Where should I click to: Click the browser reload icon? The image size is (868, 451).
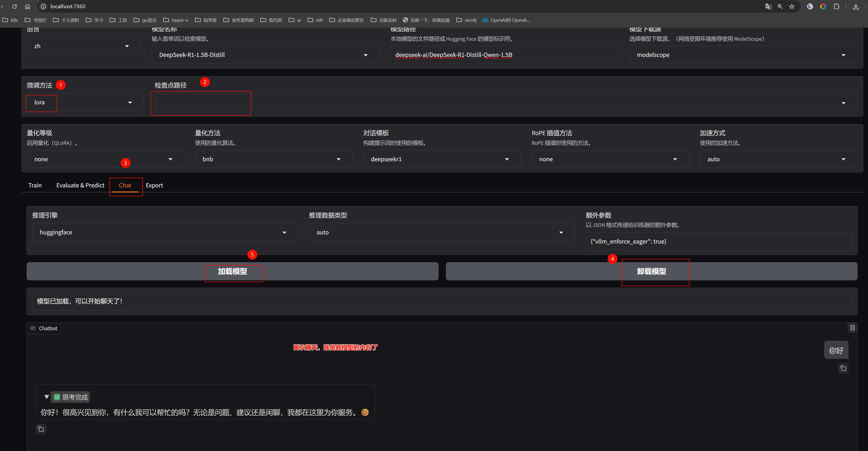point(15,6)
